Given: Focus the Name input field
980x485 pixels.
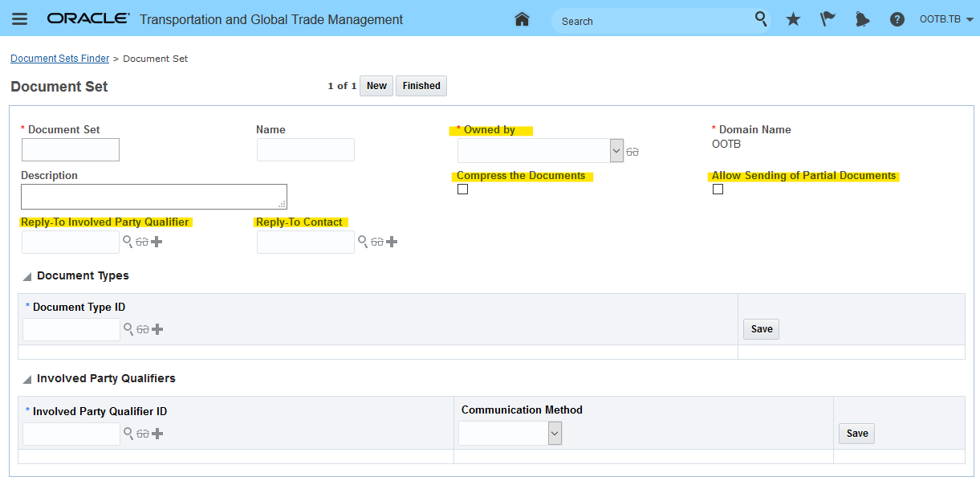Looking at the screenshot, I should click(x=306, y=150).
